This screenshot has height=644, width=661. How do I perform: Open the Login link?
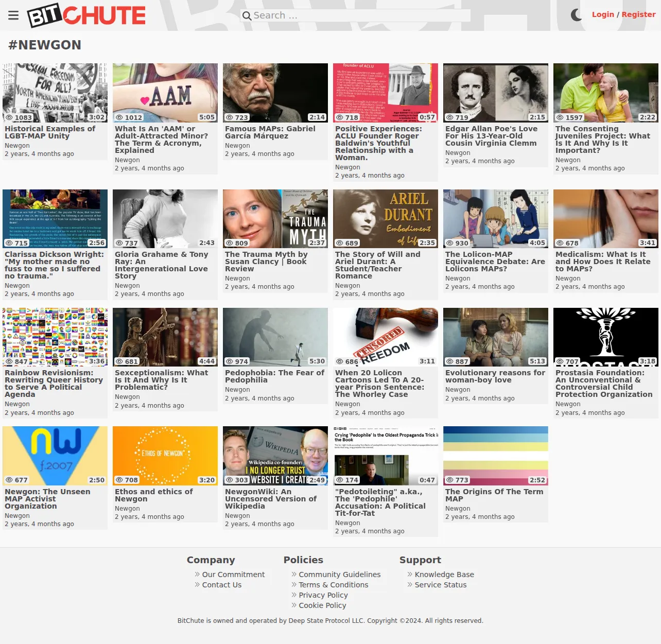(x=603, y=14)
